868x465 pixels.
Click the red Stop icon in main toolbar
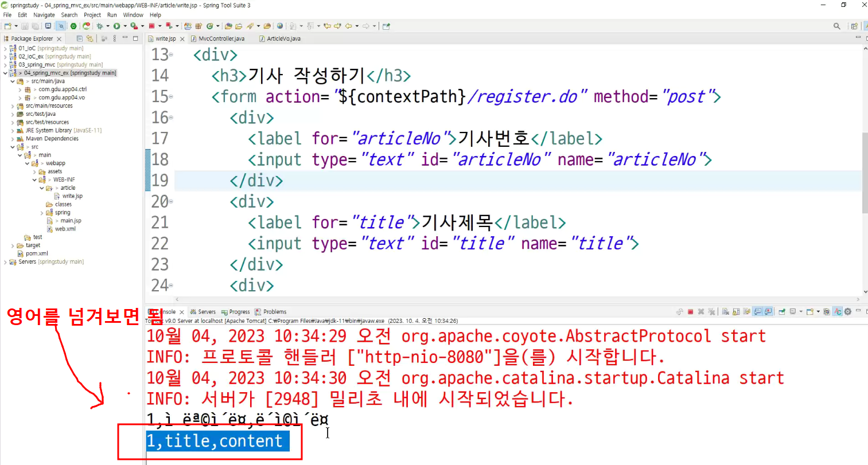click(x=151, y=26)
